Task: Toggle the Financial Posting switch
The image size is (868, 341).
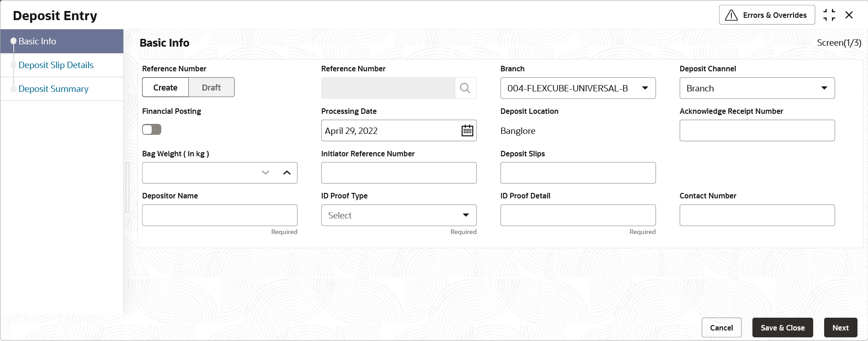Action: (152, 129)
